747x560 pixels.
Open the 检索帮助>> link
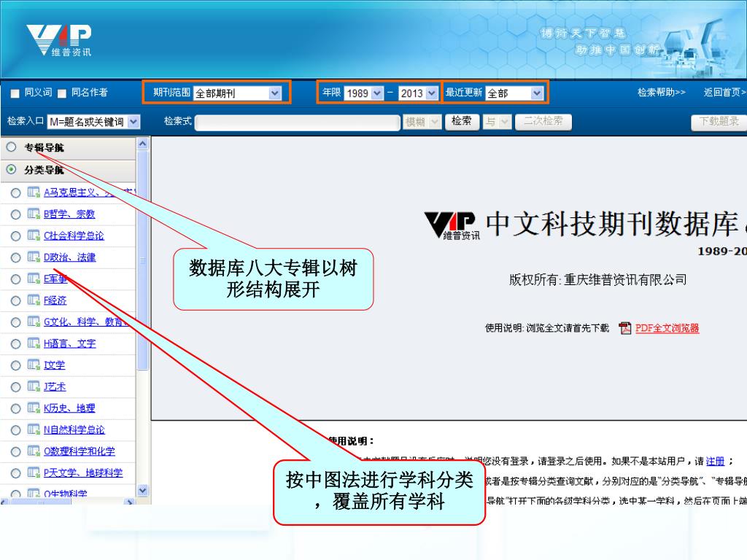pyautogui.click(x=661, y=93)
